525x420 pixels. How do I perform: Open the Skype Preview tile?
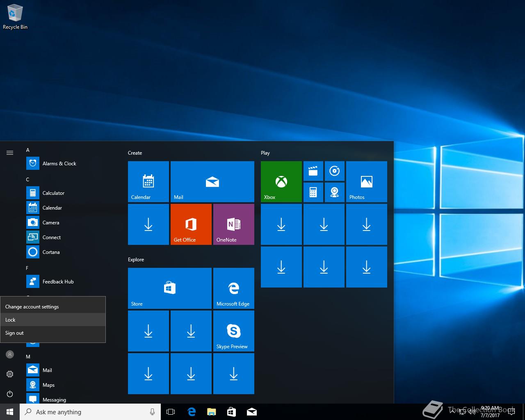(234, 331)
